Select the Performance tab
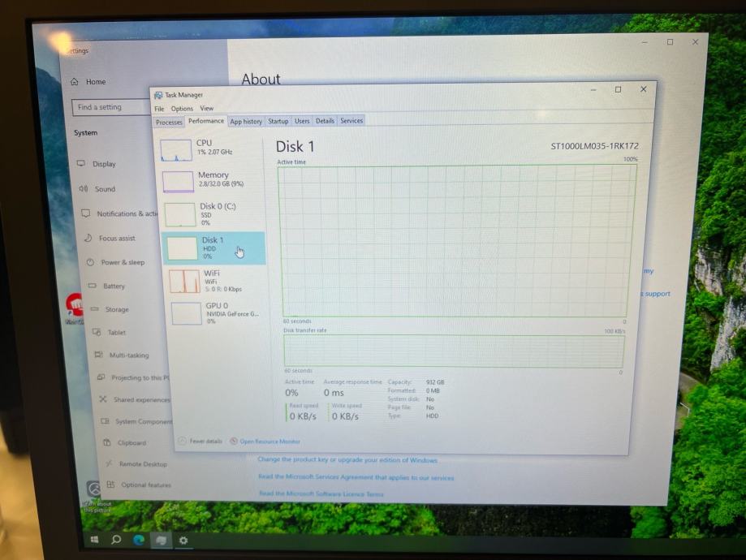 coord(206,121)
